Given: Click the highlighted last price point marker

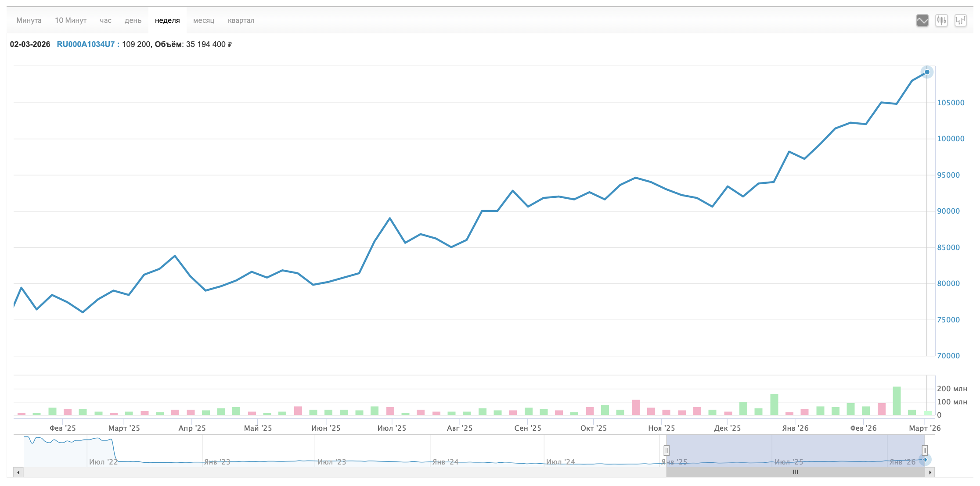Looking at the screenshot, I should pyautogui.click(x=927, y=72).
